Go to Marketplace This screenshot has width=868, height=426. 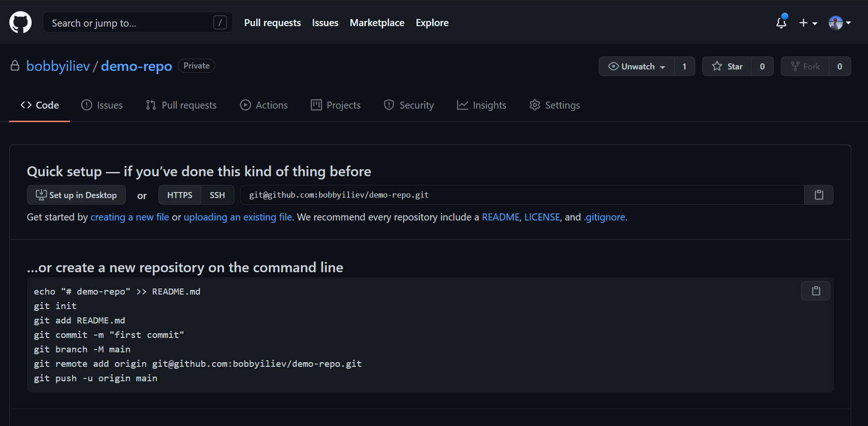pyautogui.click(x=377, y=23)
